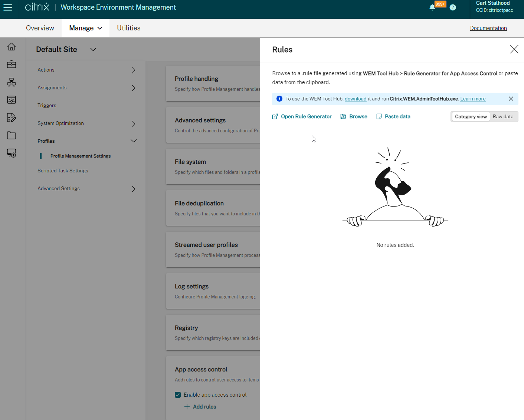Open Advanced settings card

pos(213,125)
